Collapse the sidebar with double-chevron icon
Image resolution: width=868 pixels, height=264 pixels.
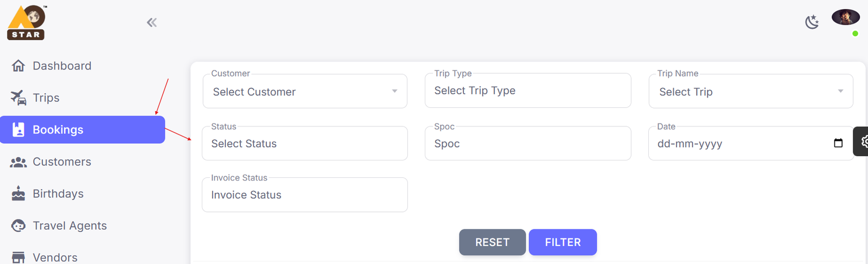[152, 22]
